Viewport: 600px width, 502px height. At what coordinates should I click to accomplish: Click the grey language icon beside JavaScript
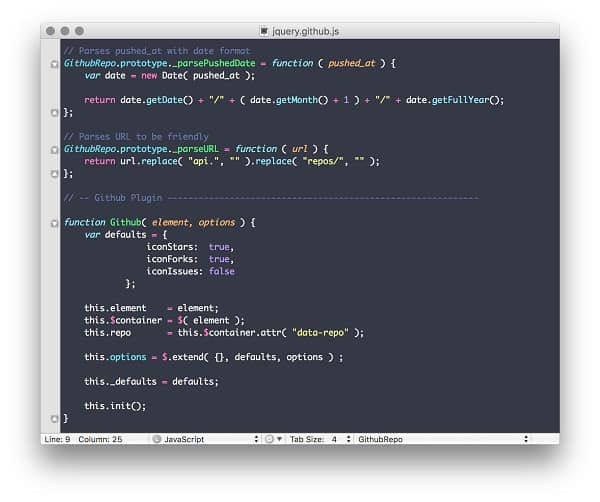pos(156,439)
